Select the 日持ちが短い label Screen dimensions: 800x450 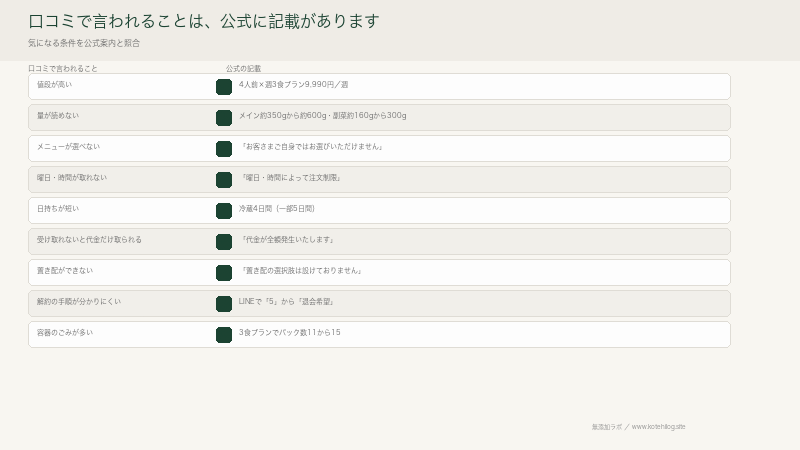pyautogui.click(x=58, y=209)
